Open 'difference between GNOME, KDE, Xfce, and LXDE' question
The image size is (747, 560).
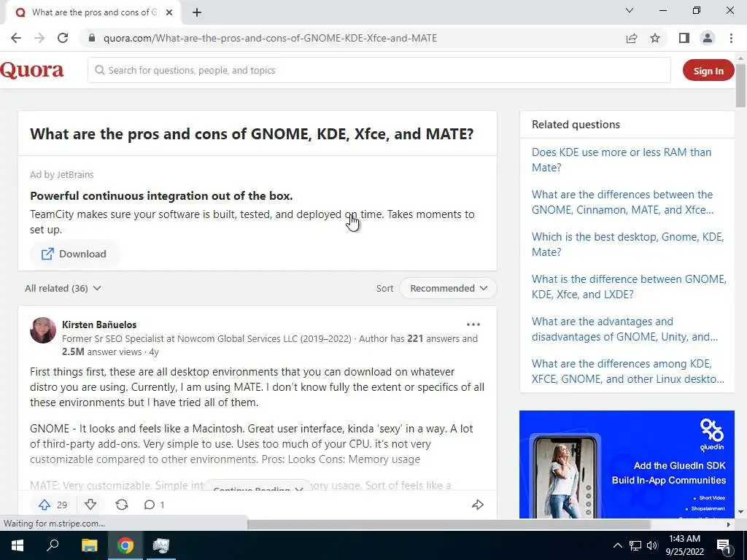629,287
